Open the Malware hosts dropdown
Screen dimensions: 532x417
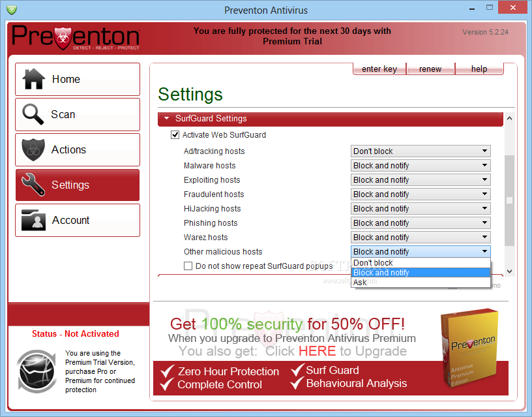pyautogui.click(x=421, y=165)
